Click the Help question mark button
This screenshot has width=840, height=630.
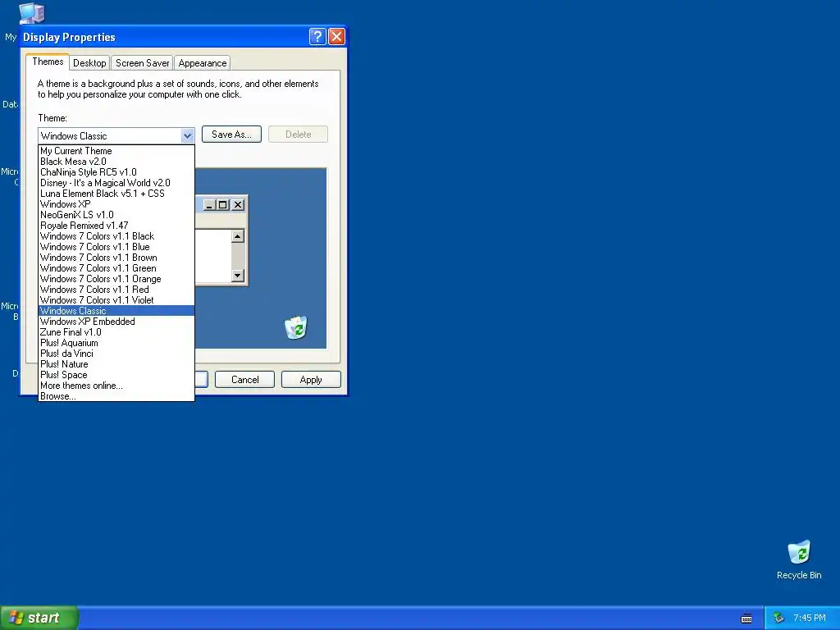[x=317, y=36]
